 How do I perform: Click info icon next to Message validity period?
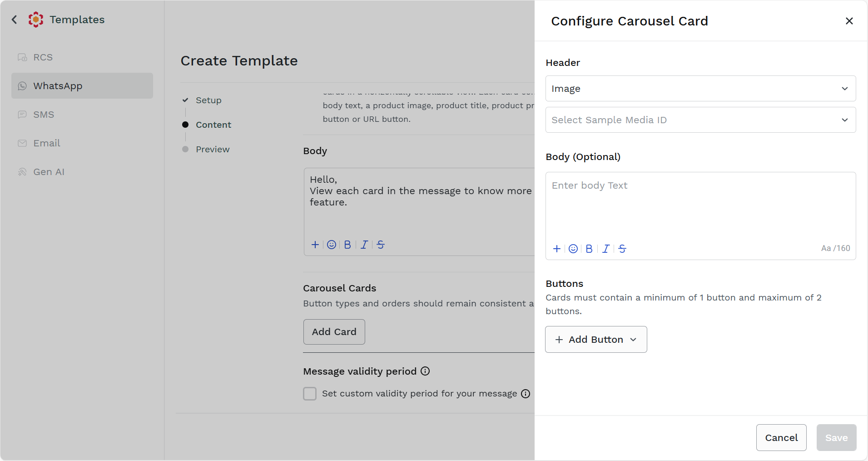click(x=425, y=371)
